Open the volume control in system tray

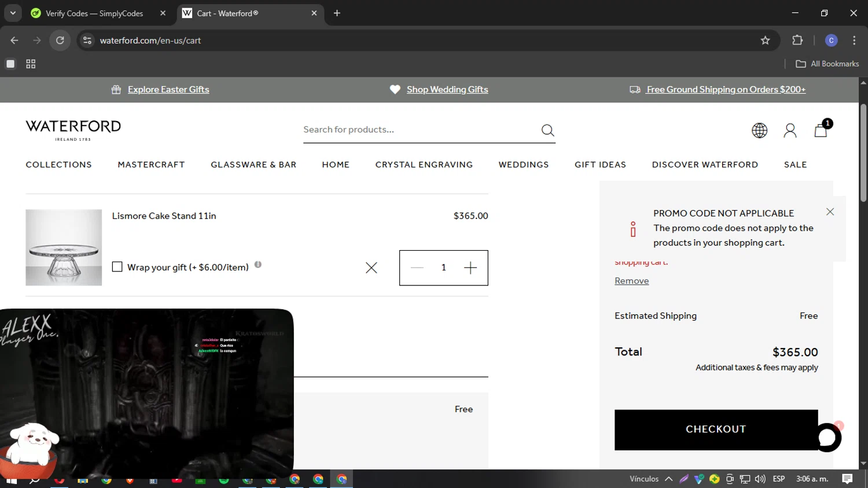click(760, 479)
